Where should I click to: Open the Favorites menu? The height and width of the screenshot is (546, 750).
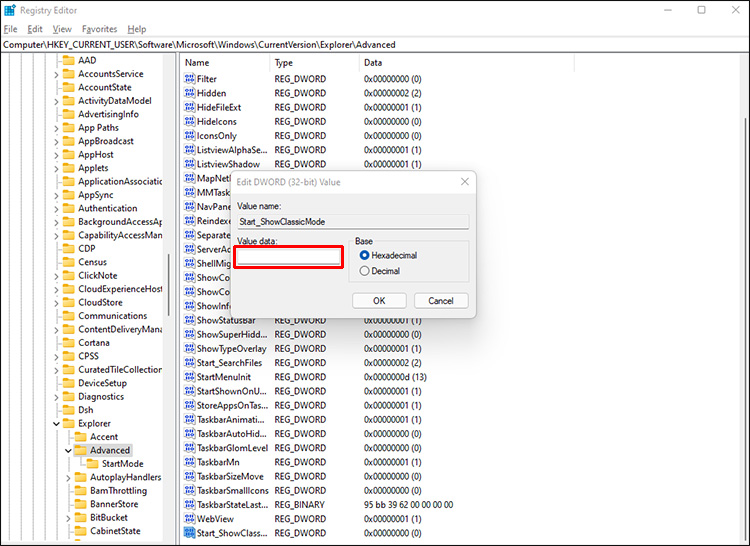pos(99,29)
